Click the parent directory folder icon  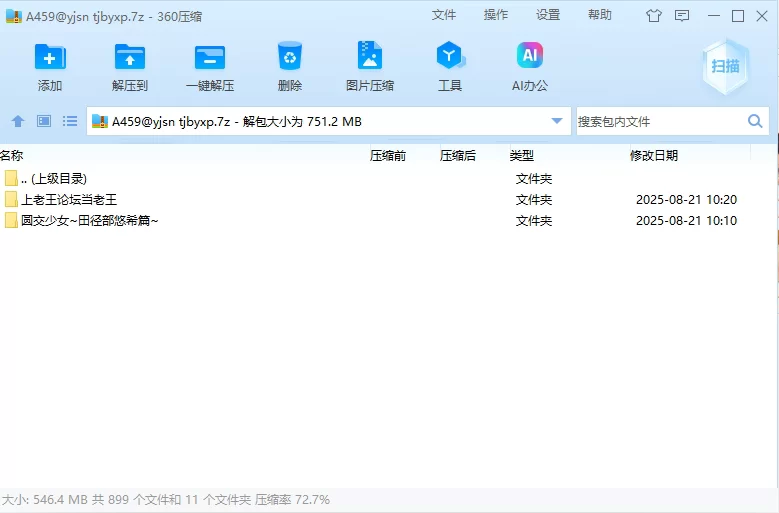[11, 178]
